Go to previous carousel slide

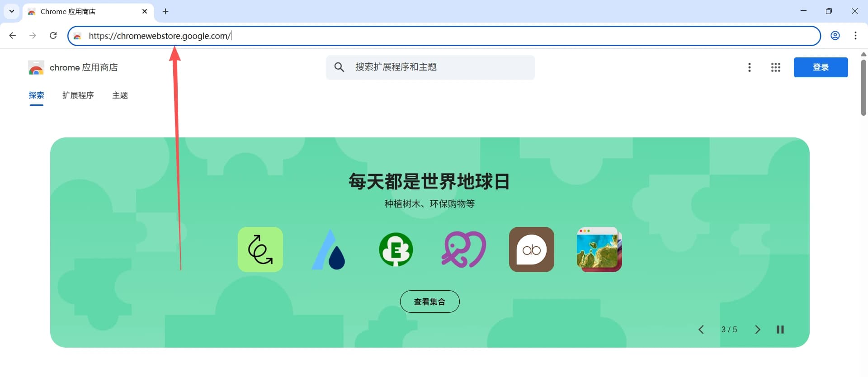701,330
